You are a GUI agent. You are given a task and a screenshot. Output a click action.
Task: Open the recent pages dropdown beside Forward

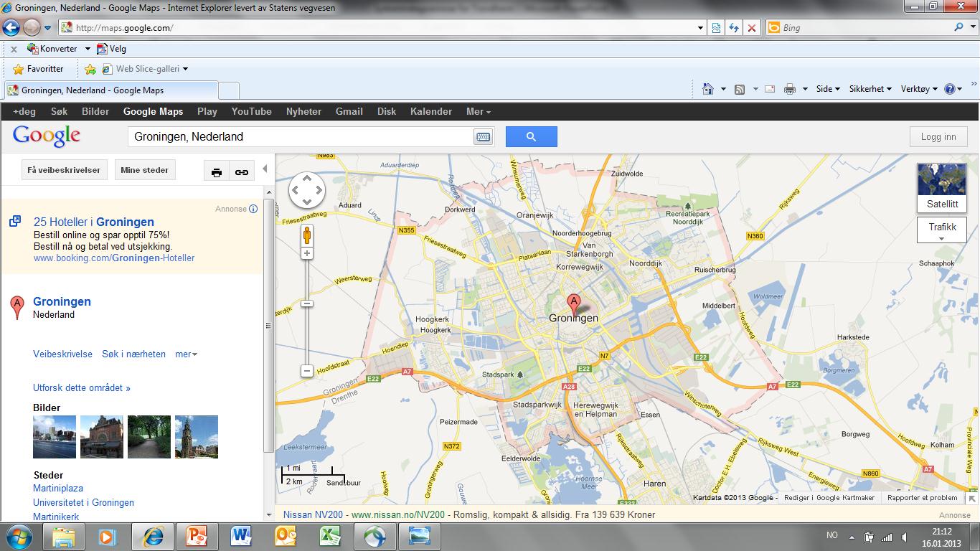pos(47,28)
